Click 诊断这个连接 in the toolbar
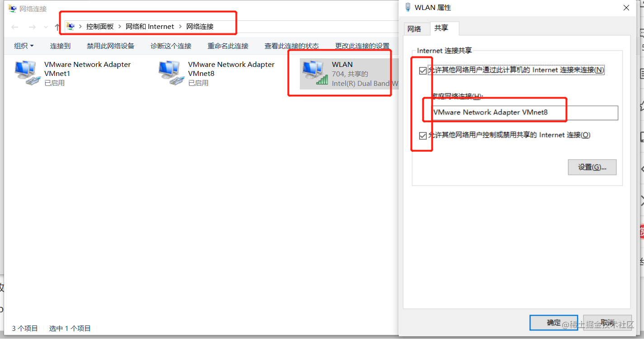Screen dimensions: 644x339 171,46
